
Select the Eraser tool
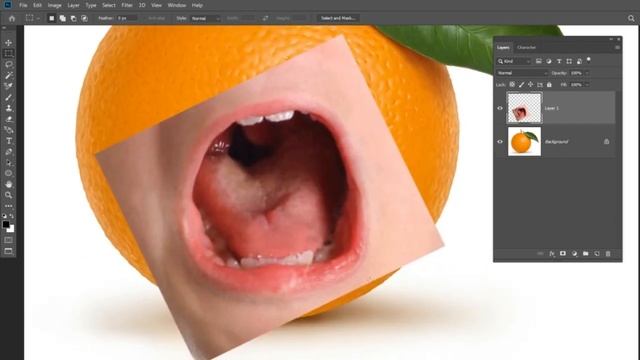click(x=9, y=119)
